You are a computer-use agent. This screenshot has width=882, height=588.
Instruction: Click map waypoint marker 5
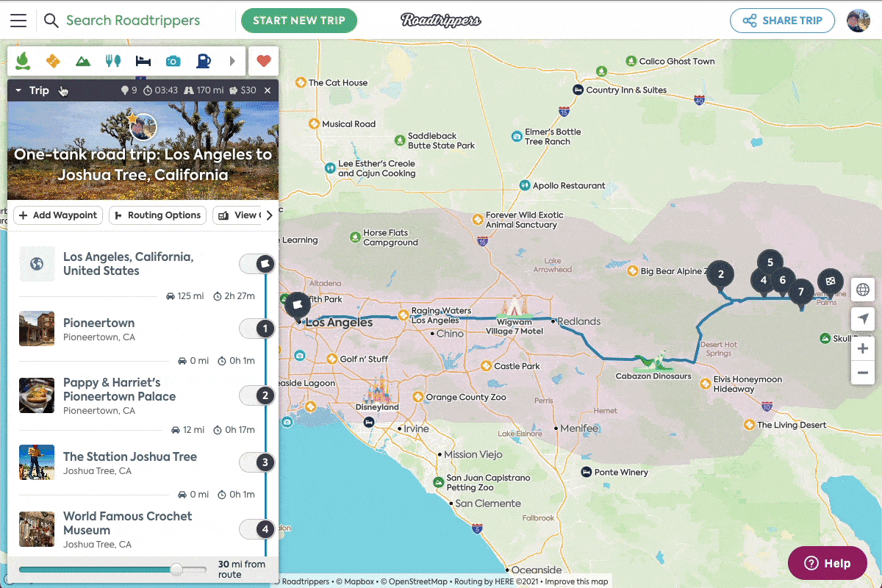(770, 262)
